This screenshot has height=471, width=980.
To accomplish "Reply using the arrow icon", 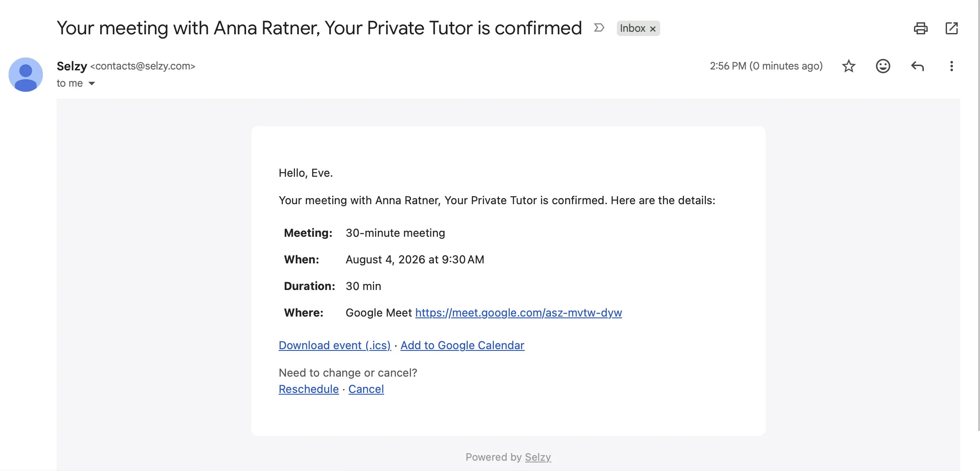I will pyautogui.click(x=917, y=66).
